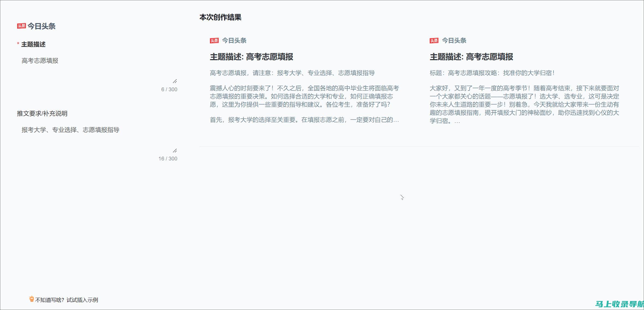
Task: Click paragraph starting 震撼人心的时刻要来了
Action: (x=304, y=96)
